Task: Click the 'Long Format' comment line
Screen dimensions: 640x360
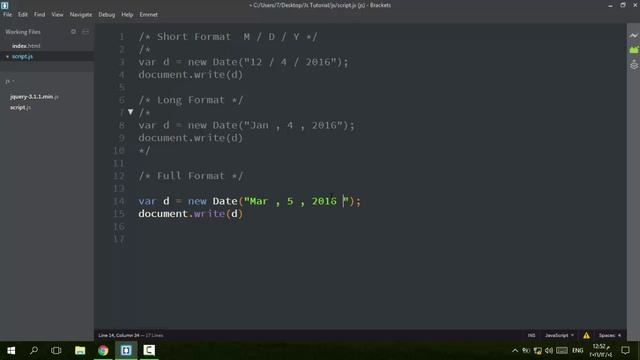Action: click(191, 100)
